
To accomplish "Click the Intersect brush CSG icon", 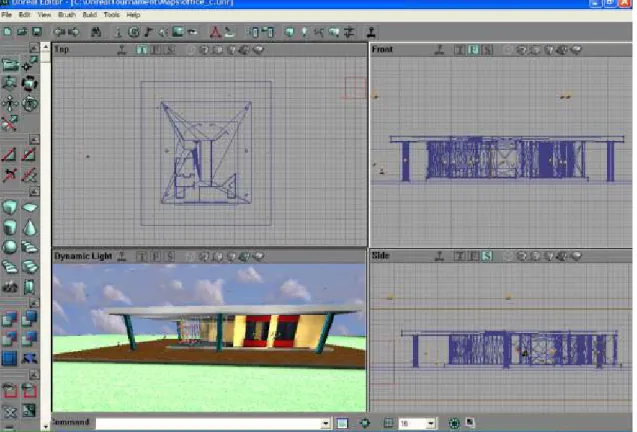I will coord(9,338).
